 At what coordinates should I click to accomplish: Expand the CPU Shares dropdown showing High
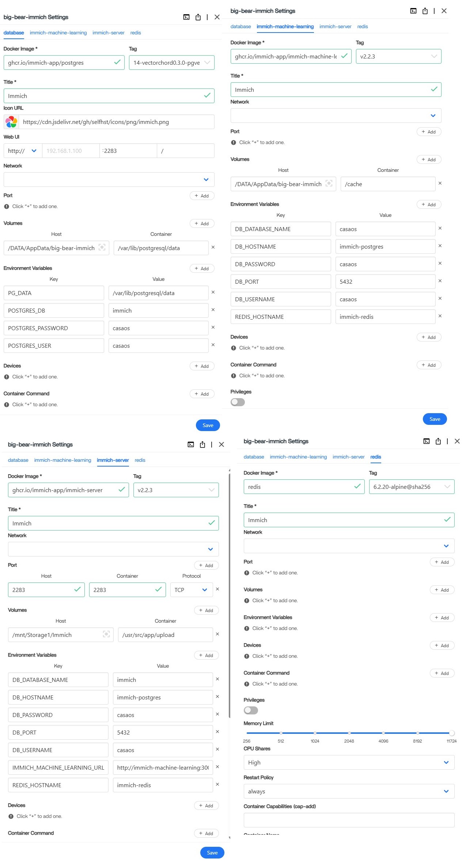446,762
